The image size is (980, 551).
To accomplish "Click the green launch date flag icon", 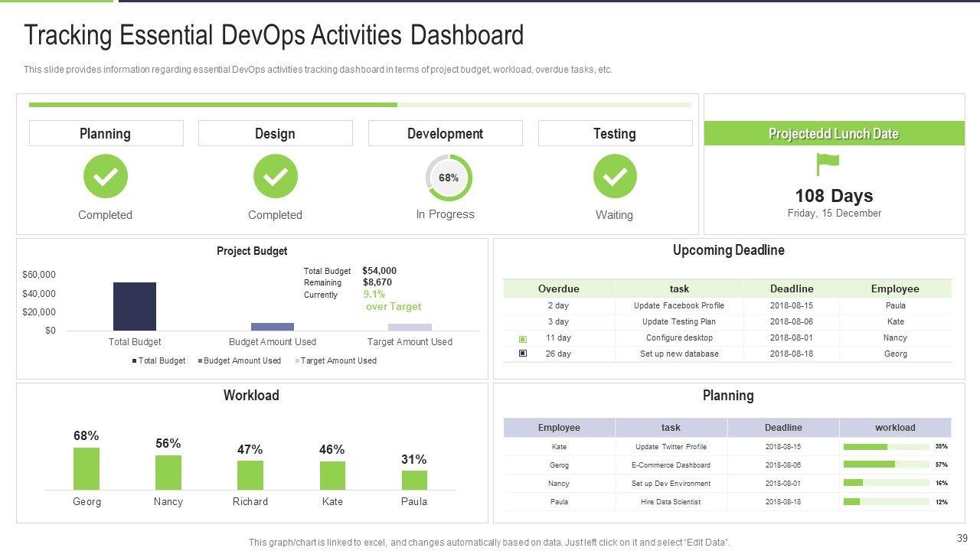I will (828, 164).
